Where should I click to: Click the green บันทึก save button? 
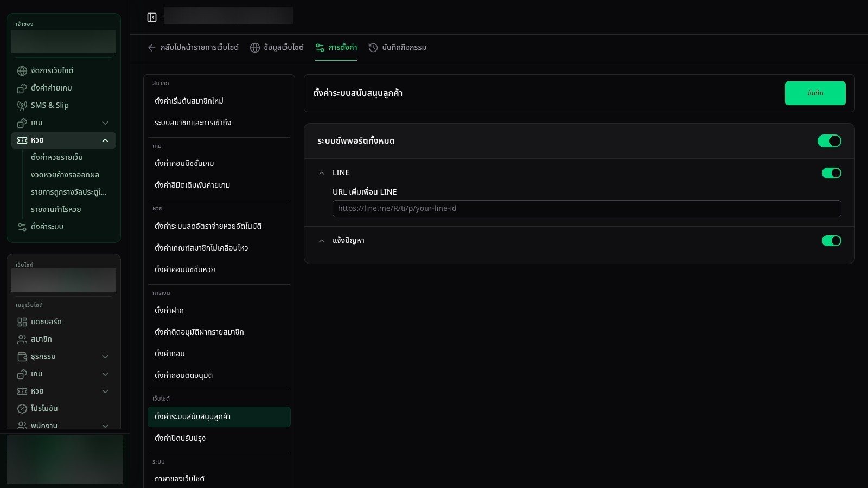pos(815,93)
